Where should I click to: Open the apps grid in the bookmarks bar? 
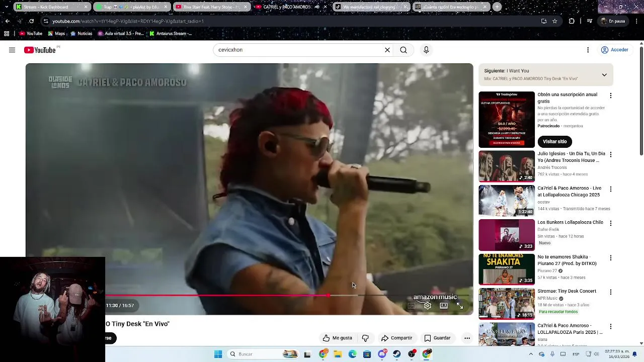[7, 34]
